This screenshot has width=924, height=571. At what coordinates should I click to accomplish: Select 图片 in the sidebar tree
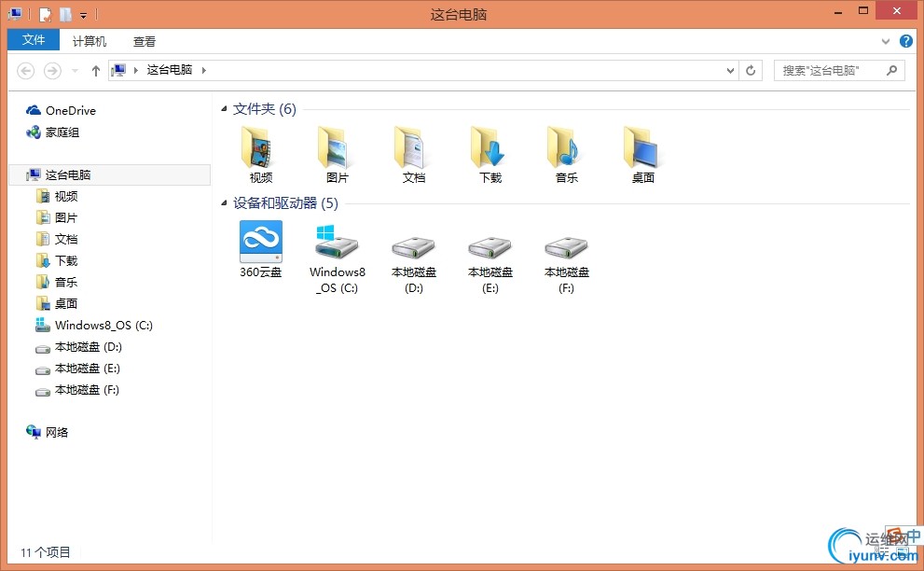tap(57, 217)
